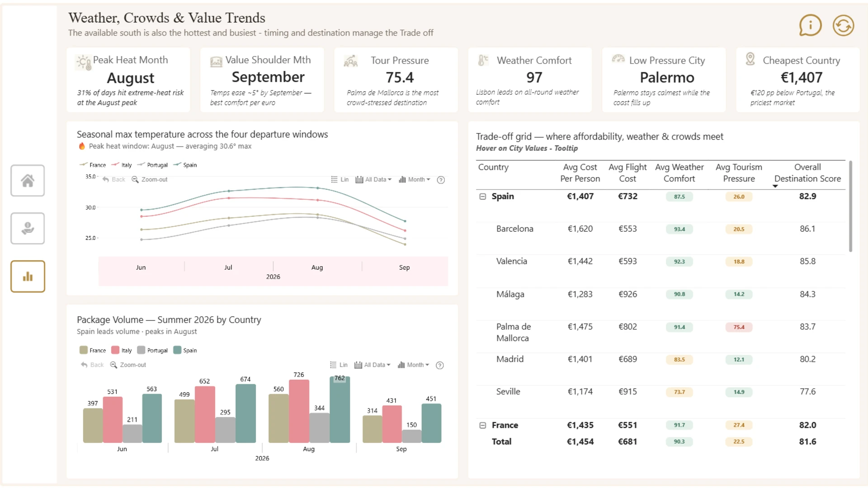Toggle the Spain legend in temperature chart
Viewport: 868px width, 488px height.
[185, 165]
